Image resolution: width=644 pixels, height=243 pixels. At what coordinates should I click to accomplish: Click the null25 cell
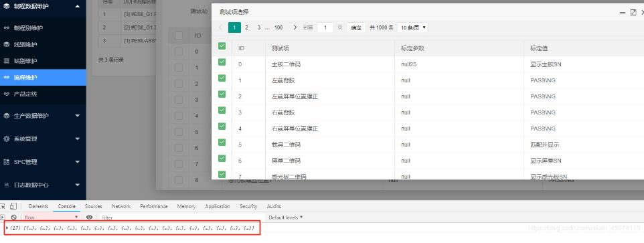(409, 64)
